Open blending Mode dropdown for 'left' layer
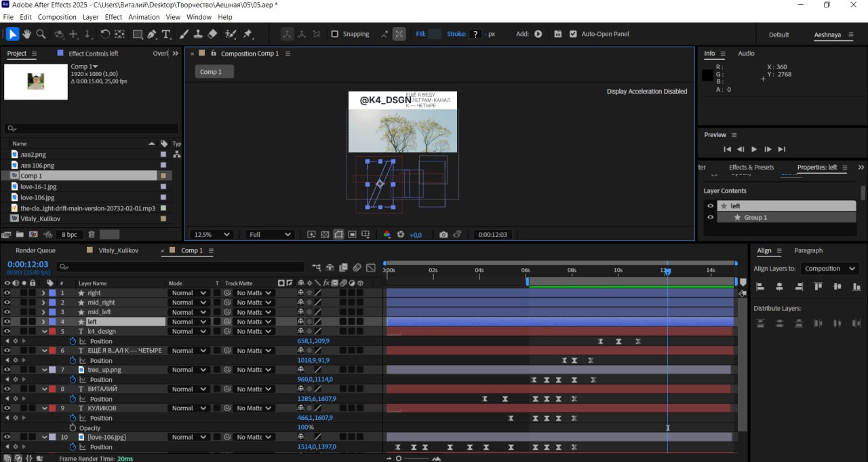The width and height of the screenshot is (868, 462). click(188, 322)
